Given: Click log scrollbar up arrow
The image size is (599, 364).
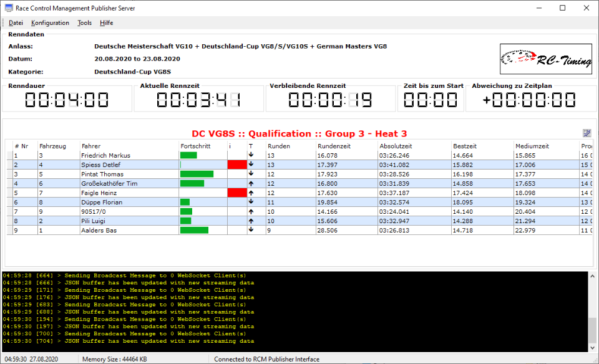Looking at the screenshot, I should 593,276.
